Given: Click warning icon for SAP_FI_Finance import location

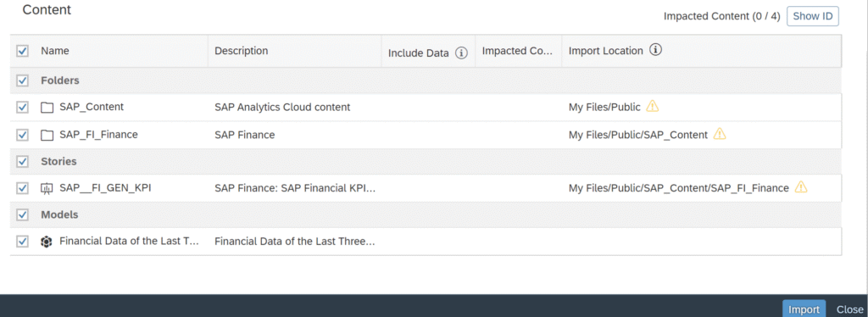Looking at the screenshot, I should click(x=800, y=187).
